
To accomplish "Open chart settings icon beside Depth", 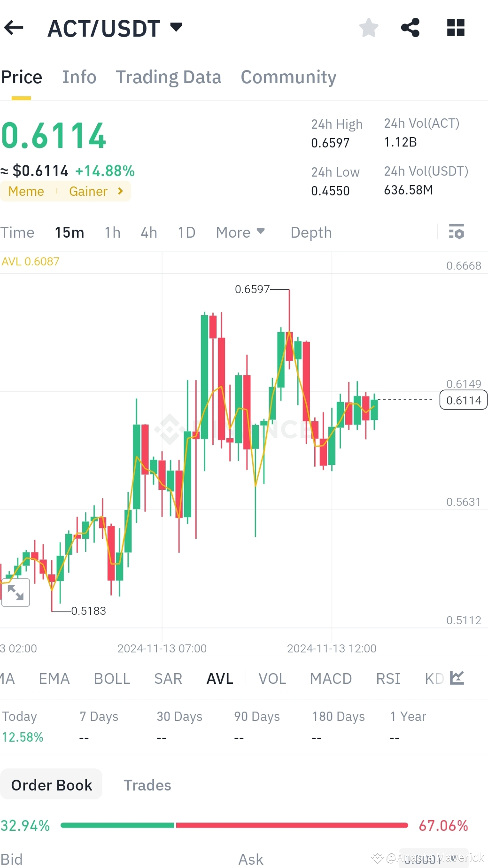I will point(455,232).
